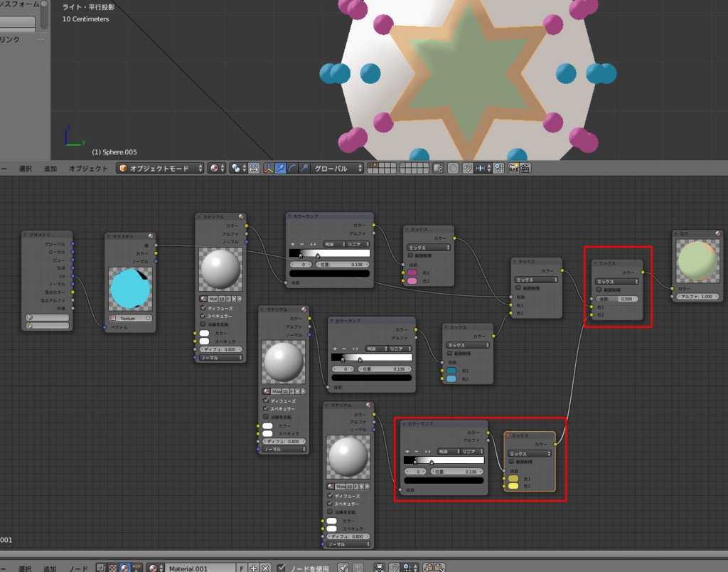Toggle Specular checkbox on bottom Material node
This screenshot has width=728, height=572.
pos(330,503)
